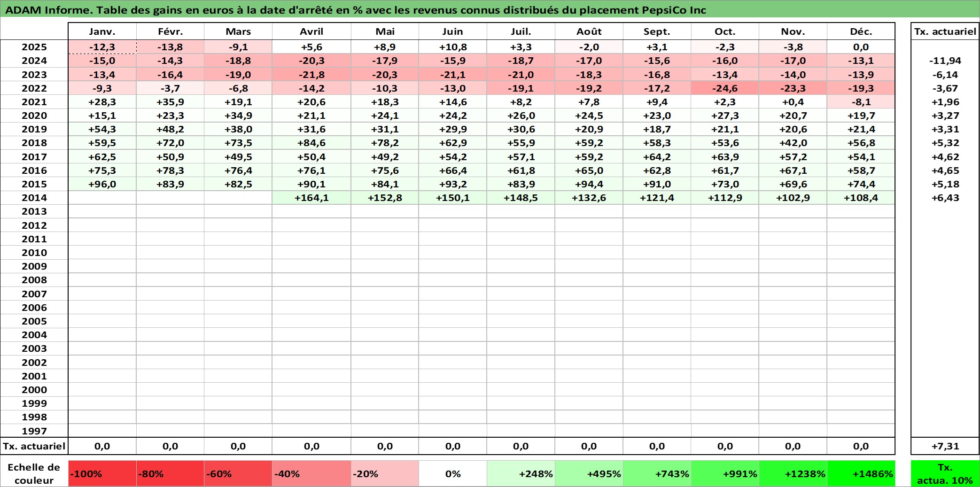Click the +108,4 cell for December 2014
Viewport: 980px width, 487px height.
(x=861, y=198)
